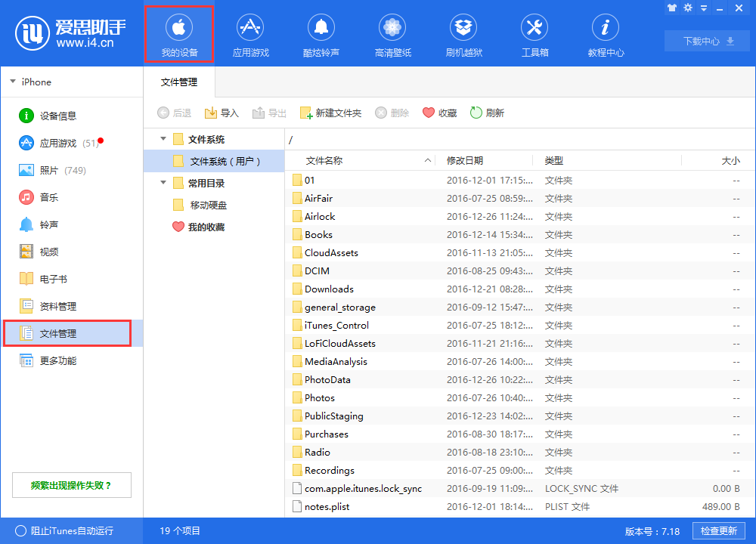The height and width of the screenshot is (544, 756).
Task: Open the 下载中心 download center
Action: pyautogui.click(x=706, y=41)
